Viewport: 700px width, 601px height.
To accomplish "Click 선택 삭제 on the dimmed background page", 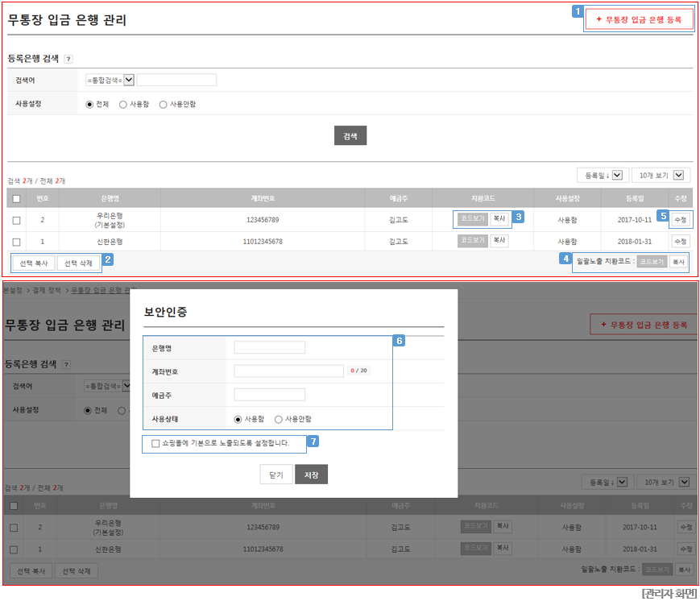I will click(77, 570).
